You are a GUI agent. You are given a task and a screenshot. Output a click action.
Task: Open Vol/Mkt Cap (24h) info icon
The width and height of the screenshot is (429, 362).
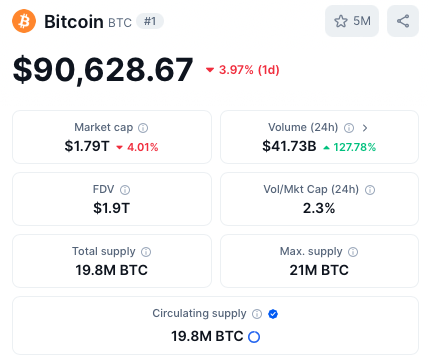pos(370,190)
